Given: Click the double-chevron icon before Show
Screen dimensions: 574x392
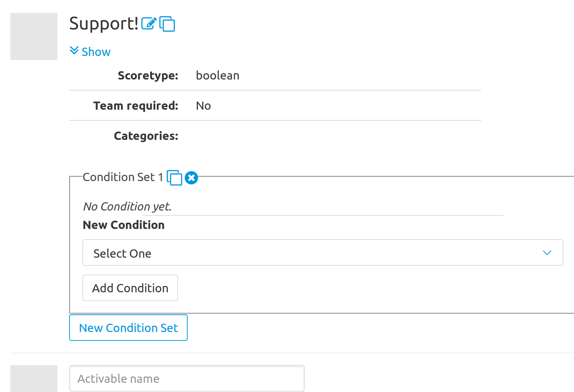Looking at the screenshot, I should coord(74,51).
